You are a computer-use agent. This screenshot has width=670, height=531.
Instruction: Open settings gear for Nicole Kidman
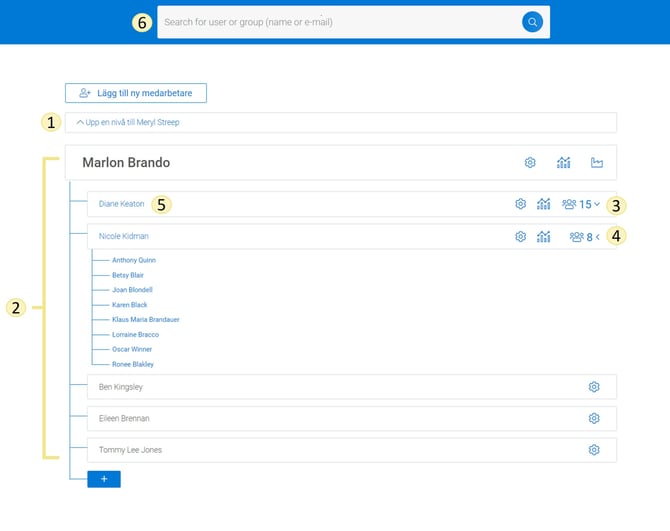click(x=520, y=237)
